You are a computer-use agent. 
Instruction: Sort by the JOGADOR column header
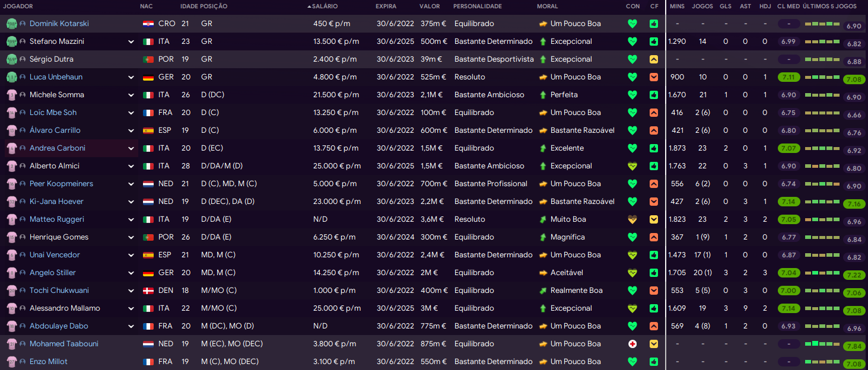pyautogui.click(x=18, y=6)
